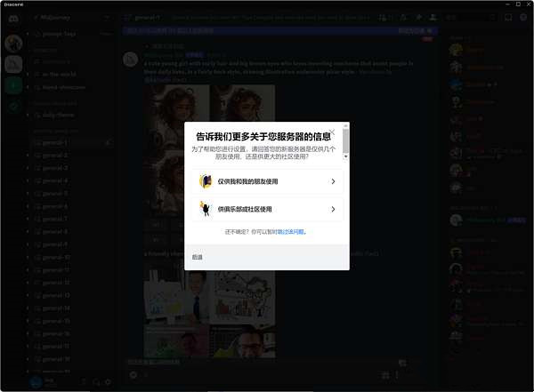Open notification settings bell icon

[x=403, y=18]
